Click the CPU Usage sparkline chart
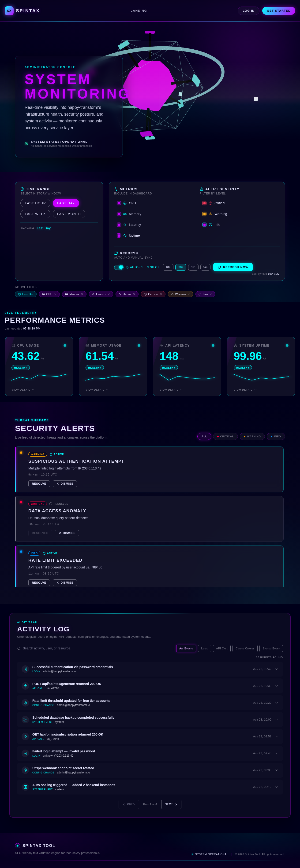300x868 pixels. point(39,377)
